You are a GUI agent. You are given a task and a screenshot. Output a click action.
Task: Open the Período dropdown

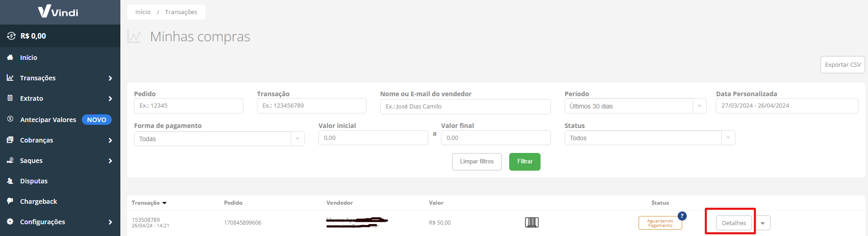(x=635, y=106)
